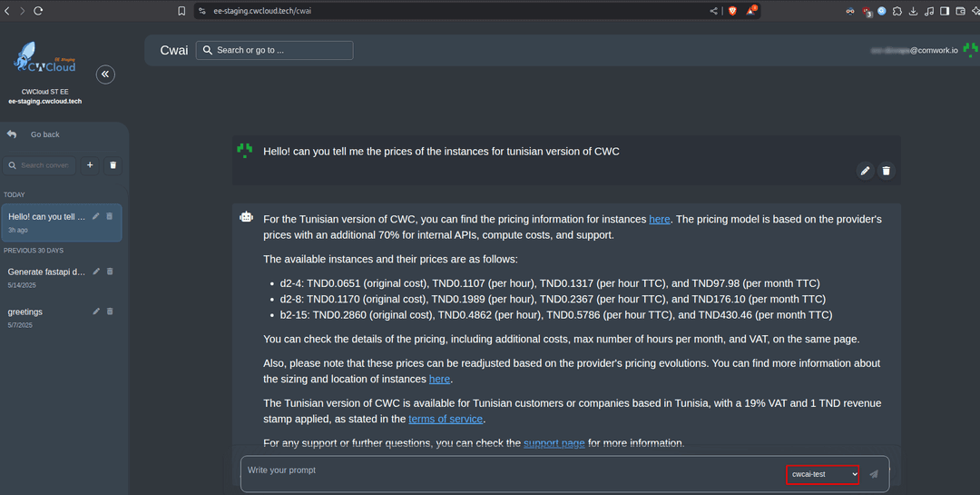Delete the user prompt message with trash button
Screen dimensions: 980x495
pyautogui.click(x=887, y=171)
